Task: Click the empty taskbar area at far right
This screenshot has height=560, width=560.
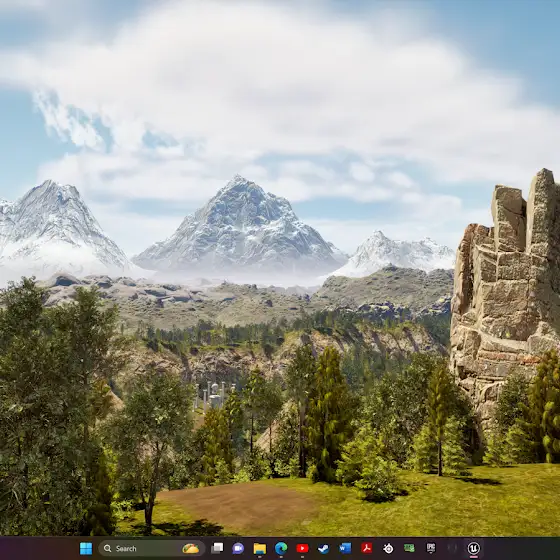Action: coord(521,548)
